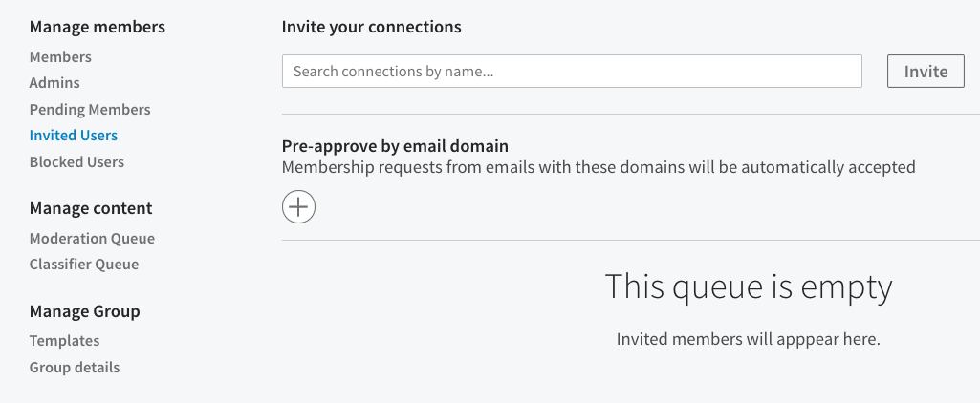Click the membership requests description text
This screenshot has width=980, height=403.
click(x=599, y=167)
